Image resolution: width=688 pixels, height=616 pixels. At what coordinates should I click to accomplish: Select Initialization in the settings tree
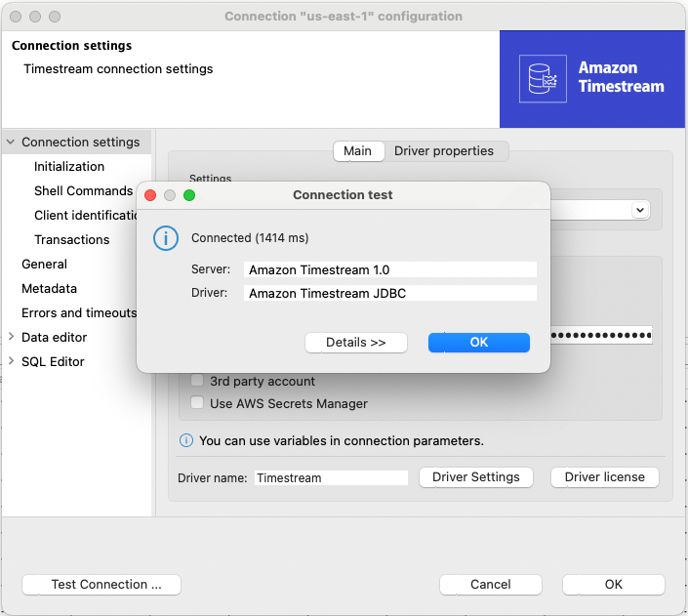69,167
